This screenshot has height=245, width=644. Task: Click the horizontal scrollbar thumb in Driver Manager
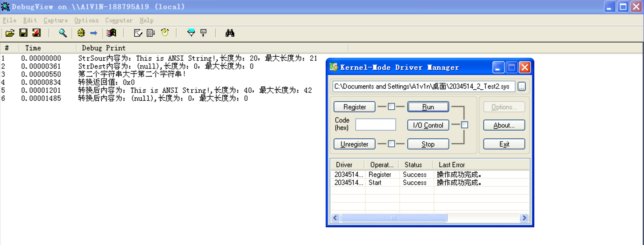(394, 218)
